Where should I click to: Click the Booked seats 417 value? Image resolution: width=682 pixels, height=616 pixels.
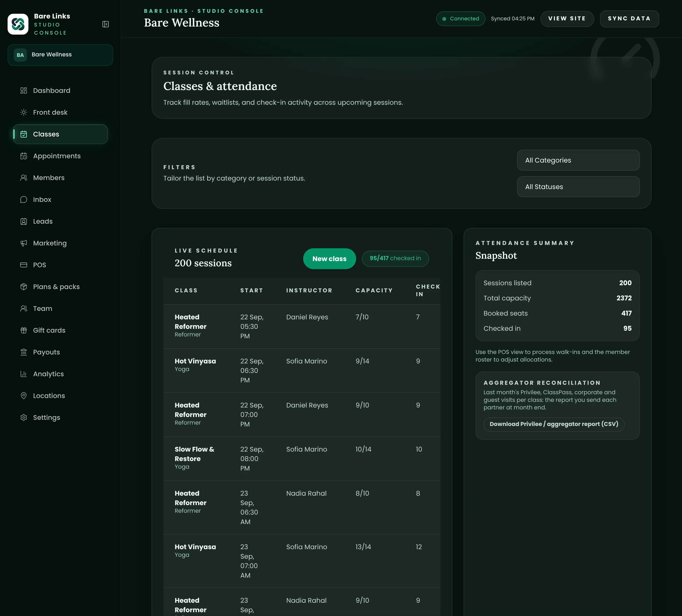point(626,313)
